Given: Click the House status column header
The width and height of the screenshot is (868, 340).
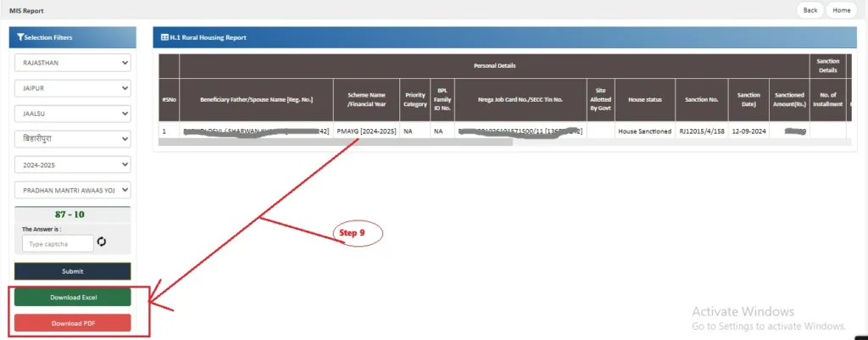Looking at the screenshot, I should point(645,100).
